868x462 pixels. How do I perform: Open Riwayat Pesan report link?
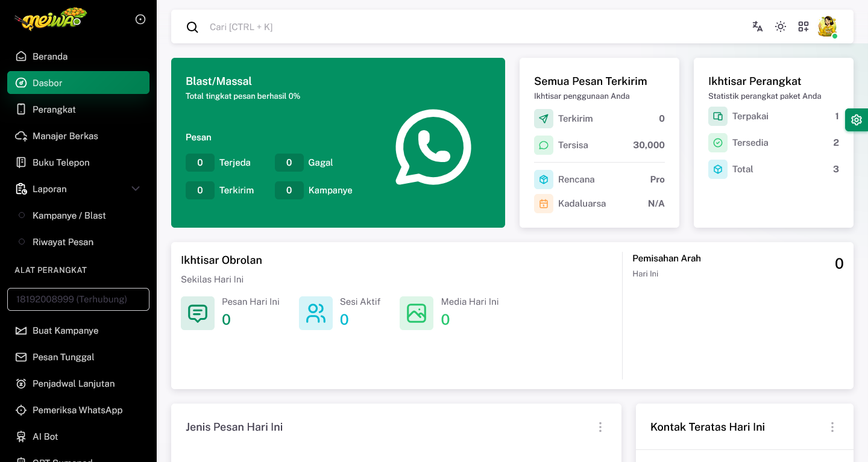pos(63,242)
